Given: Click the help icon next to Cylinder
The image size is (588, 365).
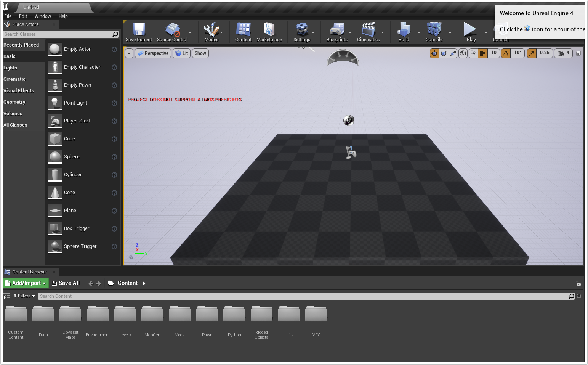Looking at the screenshot, I should tap(114, 175).
